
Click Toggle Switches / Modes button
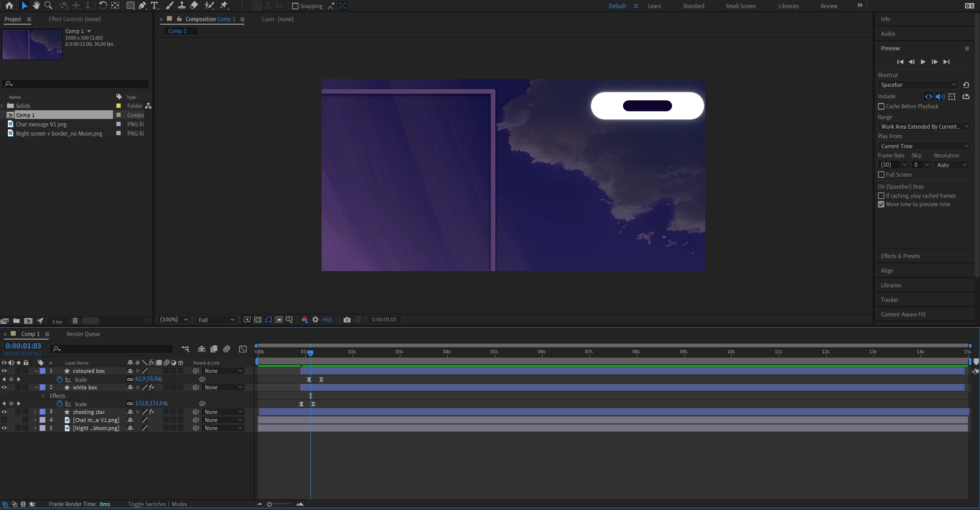pyautogui.click(x=157, y=504)
